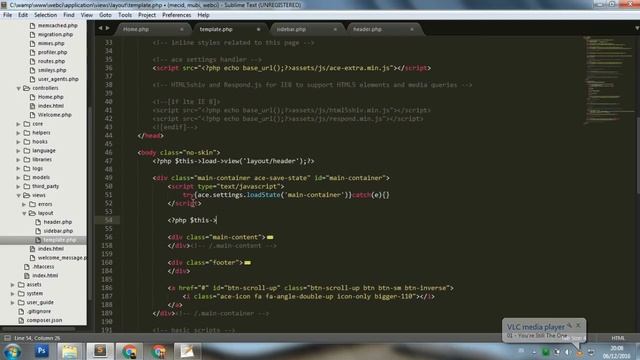Expand the hooks folder
The width and height of the screenshot is (640, 360).
(x=18, y=142)
